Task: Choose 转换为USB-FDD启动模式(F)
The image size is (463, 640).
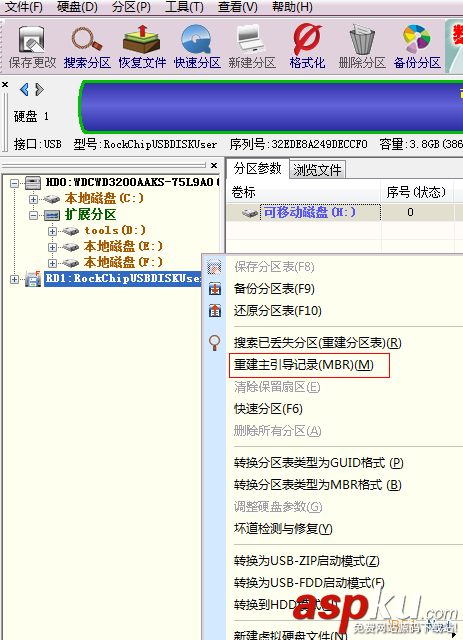Action: (309, 582)
